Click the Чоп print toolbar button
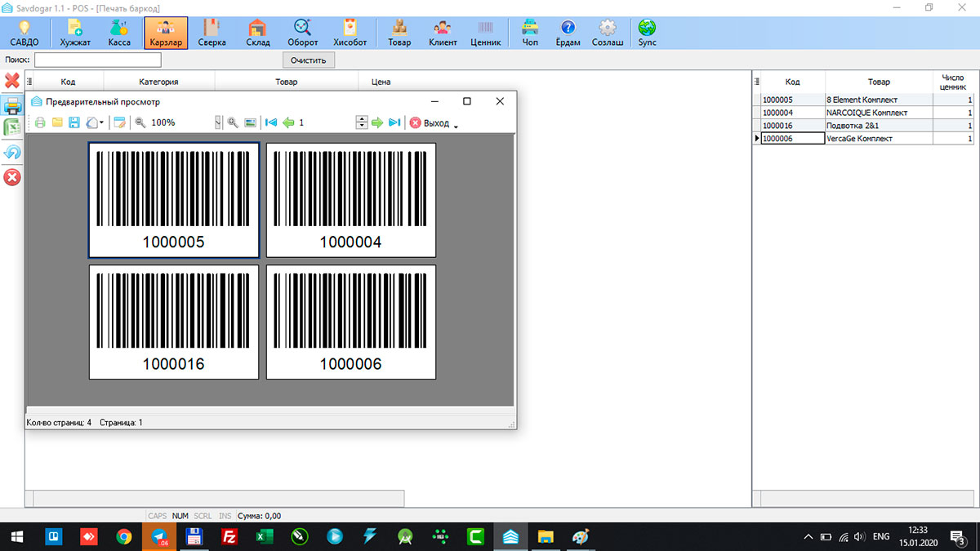The width and height of the screenshot is (980, 551). tap(530, 33)
